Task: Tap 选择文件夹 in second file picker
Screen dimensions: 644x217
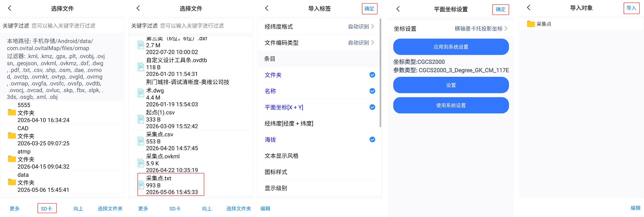Action: 239,209
